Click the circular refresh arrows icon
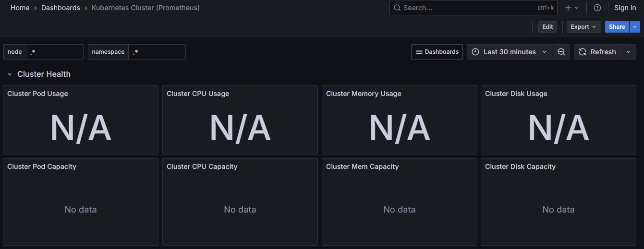Viewport: 644px width, 249px height. point(583,52)
